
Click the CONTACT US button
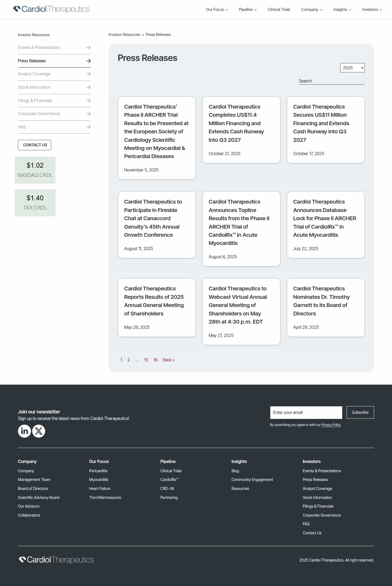(35, 145)
